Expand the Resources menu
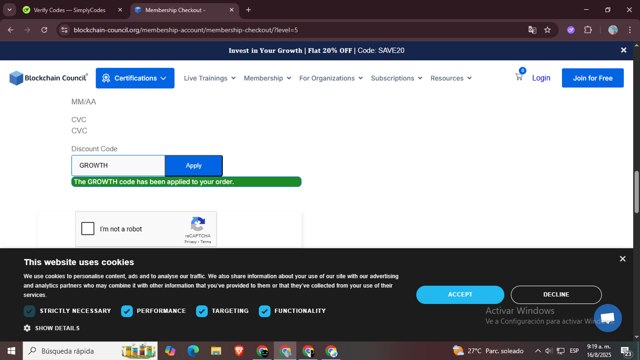 (x=451, y=78)
